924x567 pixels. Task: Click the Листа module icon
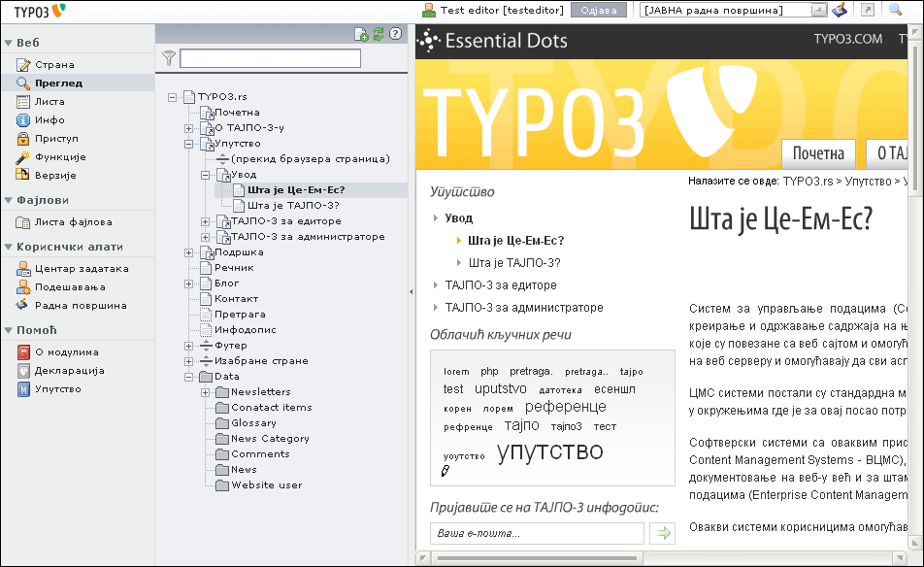coord(23,102)
